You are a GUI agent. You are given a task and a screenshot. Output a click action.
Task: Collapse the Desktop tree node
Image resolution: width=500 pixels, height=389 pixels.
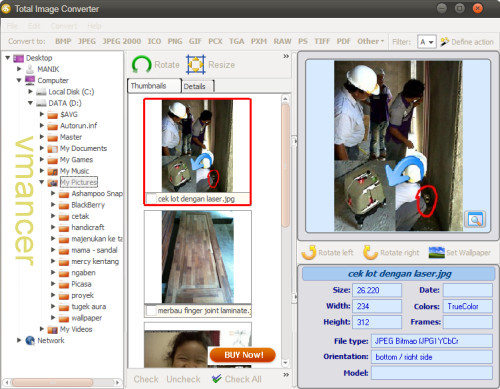[x=7, y=58]
